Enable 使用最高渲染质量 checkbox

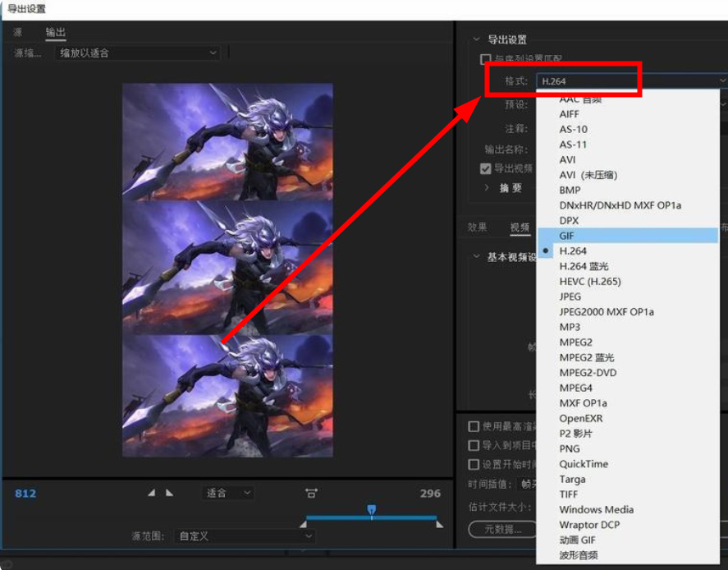click(474, 426)
